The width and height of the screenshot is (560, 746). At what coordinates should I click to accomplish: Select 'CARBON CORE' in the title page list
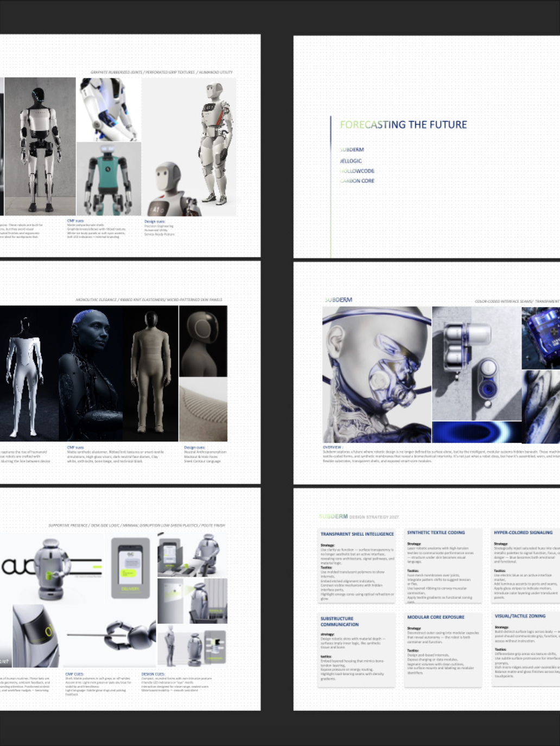[357, 181]
